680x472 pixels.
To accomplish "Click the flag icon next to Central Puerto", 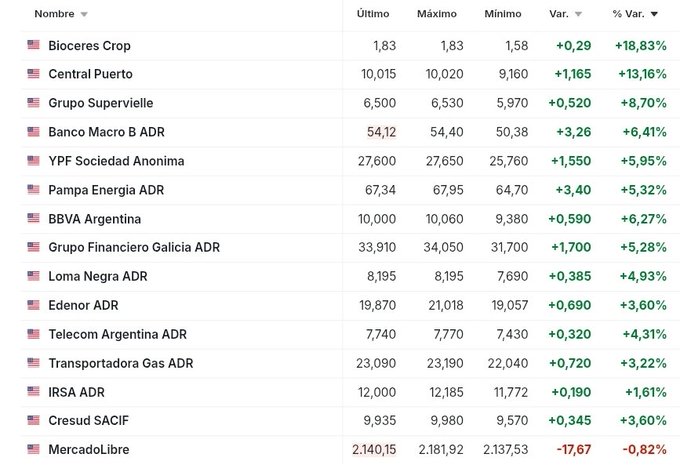I will [33, 74].
